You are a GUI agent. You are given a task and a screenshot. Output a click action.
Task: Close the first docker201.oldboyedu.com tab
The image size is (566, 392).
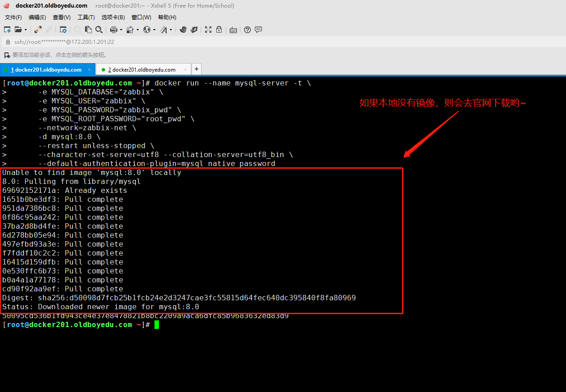[90, 69]
